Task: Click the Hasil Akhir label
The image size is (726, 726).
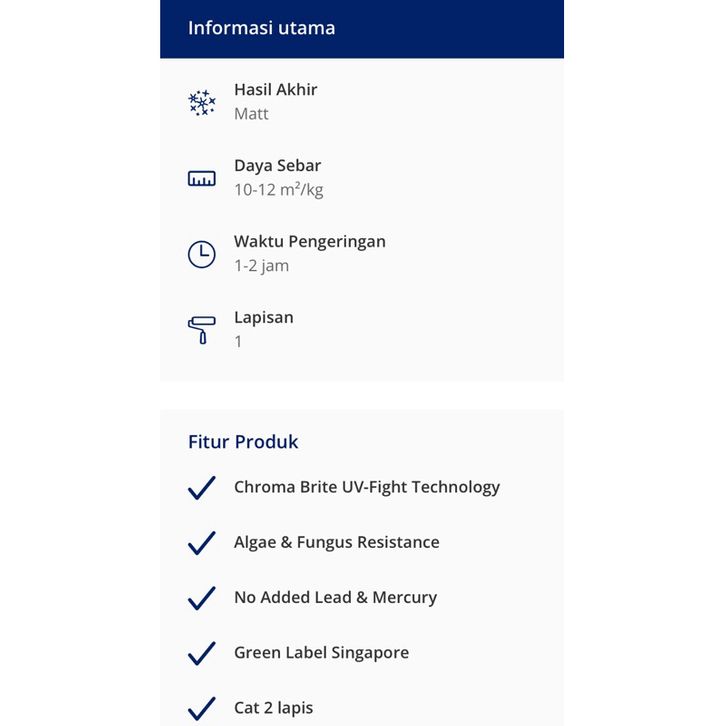Action: (276, 90)
